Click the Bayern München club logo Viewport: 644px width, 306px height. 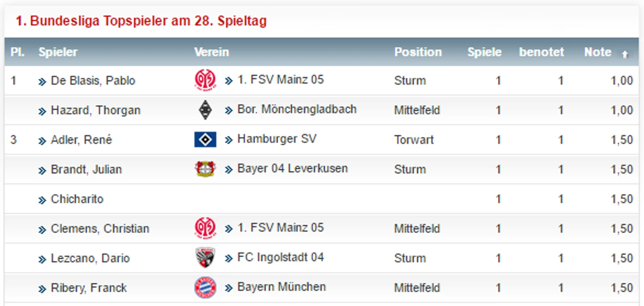coord(205,287)
